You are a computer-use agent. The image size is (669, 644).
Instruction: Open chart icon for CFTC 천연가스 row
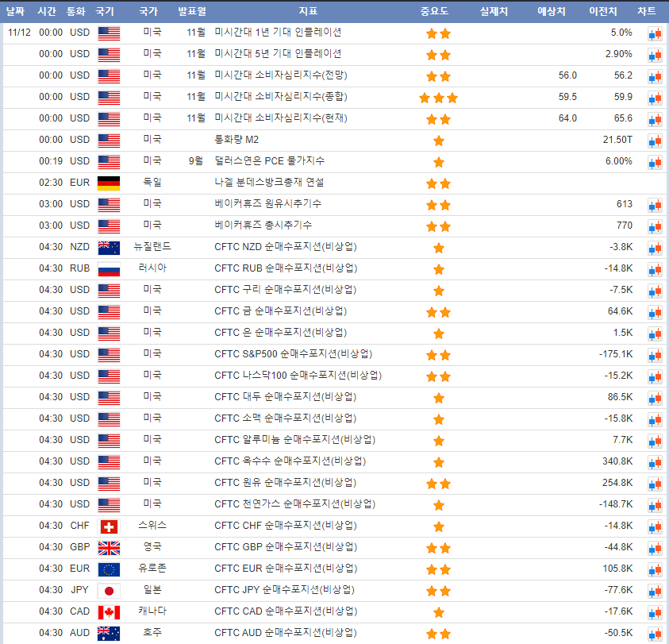click(655, 505)
